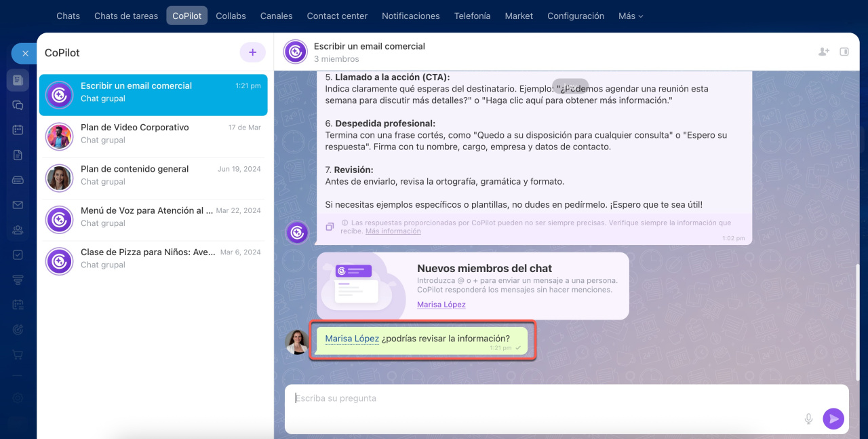Create a new CoPilot chat with plus button
The height and width of the screenshot is (439, 868).
[x=252, y=52]
